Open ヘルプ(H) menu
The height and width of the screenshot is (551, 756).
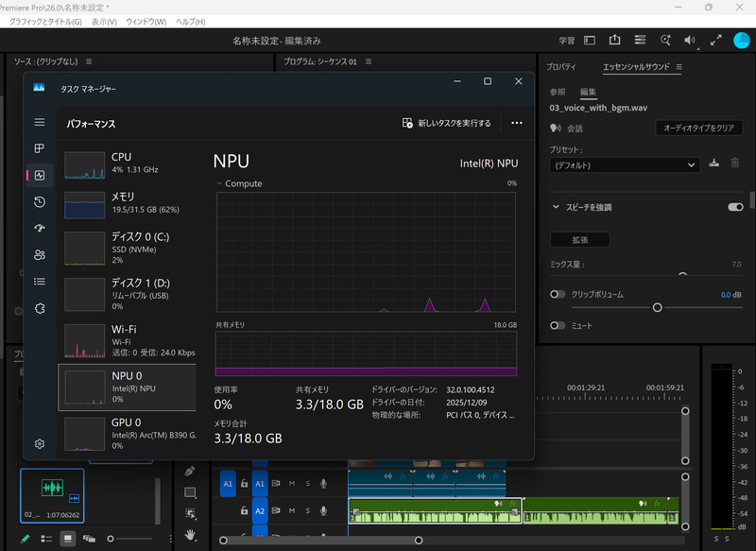point(191,22)
